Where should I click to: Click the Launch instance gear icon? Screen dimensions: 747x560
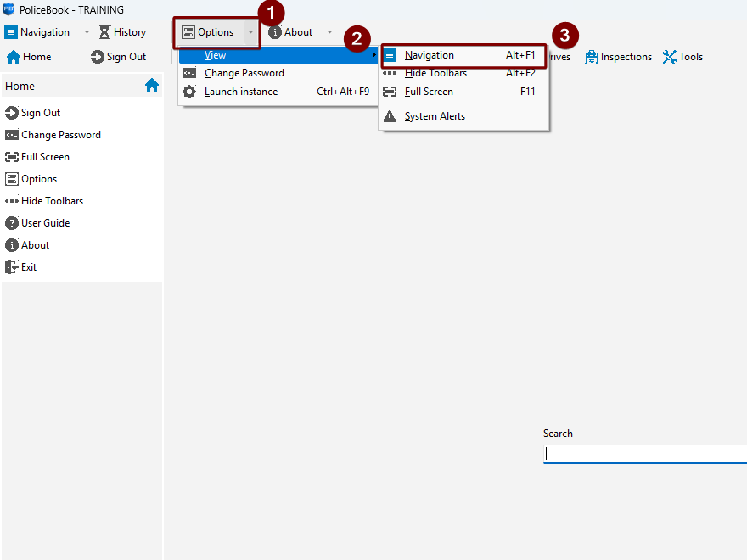(x=189, y=92)
